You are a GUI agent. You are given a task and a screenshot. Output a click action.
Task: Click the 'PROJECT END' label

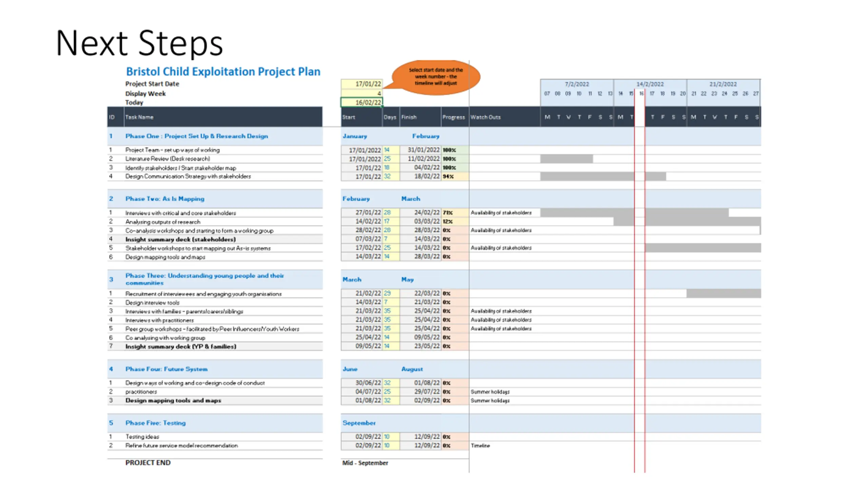pyautogui.click(x=148, y=463)
